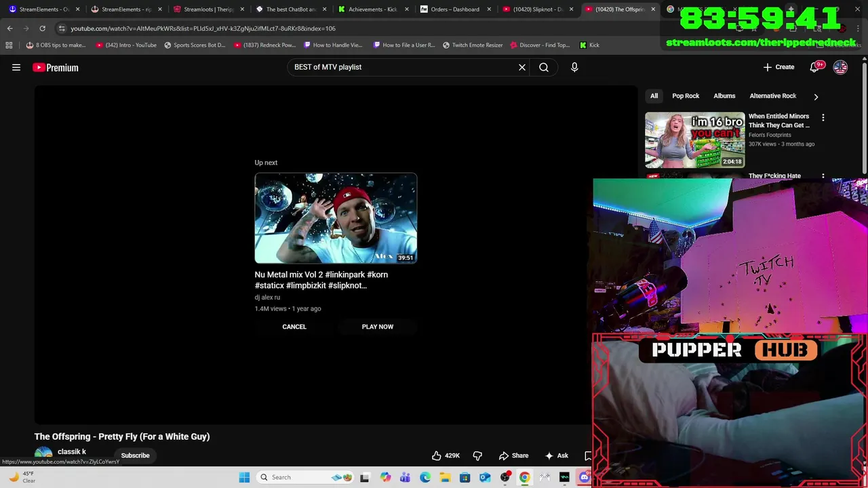Open File Explorer from taskbar
Viewport: 868px width, 488px height.
pos(445,477)
